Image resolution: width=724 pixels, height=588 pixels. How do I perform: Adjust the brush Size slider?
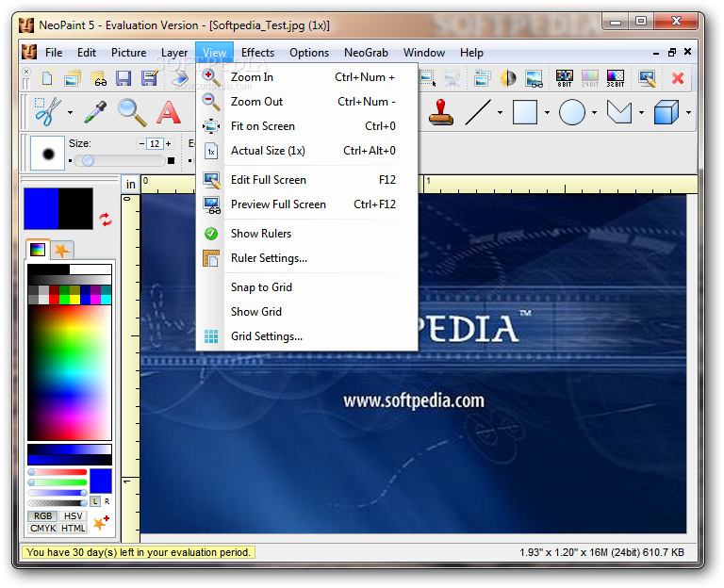point(119,160)
